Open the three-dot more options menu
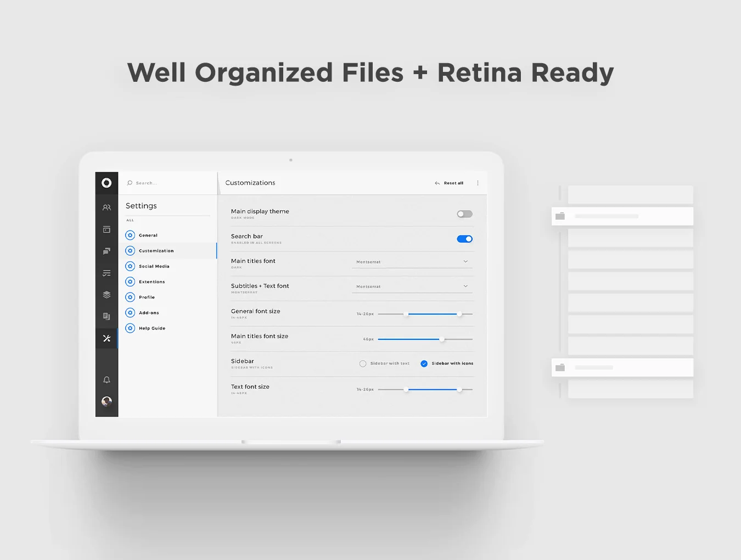 tap(478, 183)
